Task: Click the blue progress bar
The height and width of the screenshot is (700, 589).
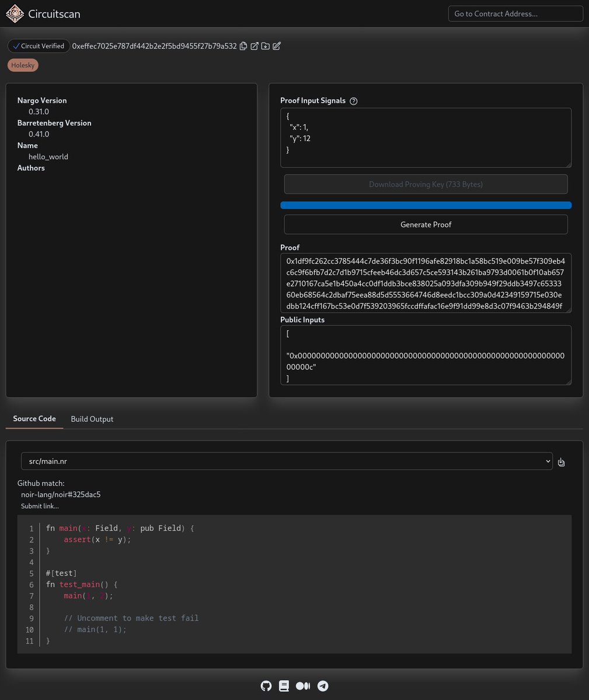Action: coord(426,205)
